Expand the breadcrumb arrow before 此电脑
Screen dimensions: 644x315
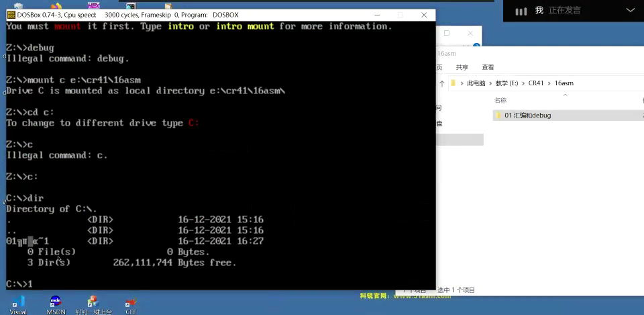tap(462, 83)
